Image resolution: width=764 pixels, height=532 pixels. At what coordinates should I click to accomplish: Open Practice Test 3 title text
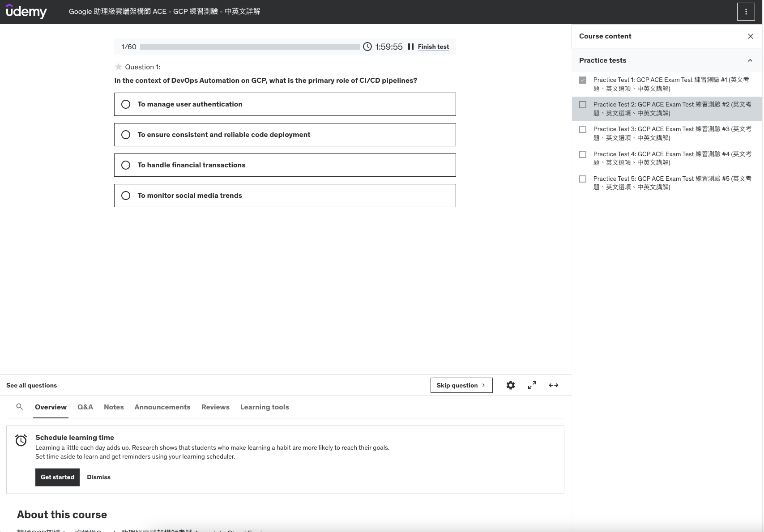click(x=672, y=133)
